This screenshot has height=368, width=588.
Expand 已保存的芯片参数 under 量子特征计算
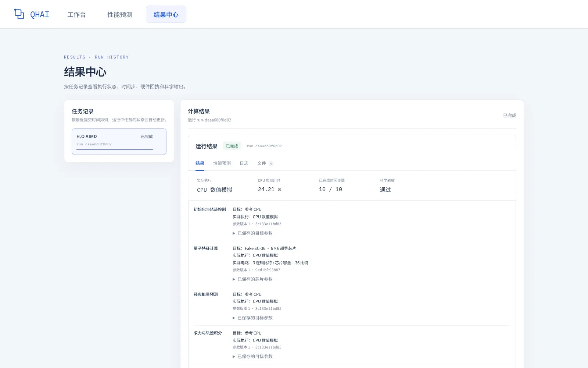pyautogui.click(x=253, y=279)
